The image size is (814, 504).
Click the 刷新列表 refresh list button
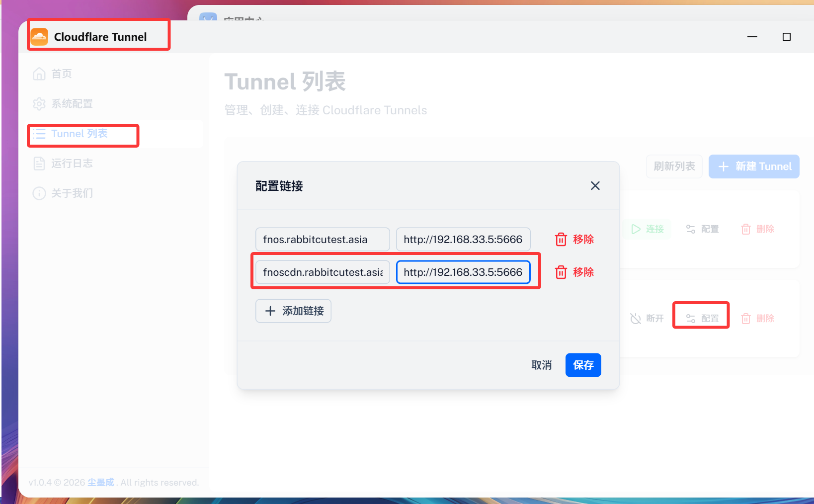[x=674, y=167]
